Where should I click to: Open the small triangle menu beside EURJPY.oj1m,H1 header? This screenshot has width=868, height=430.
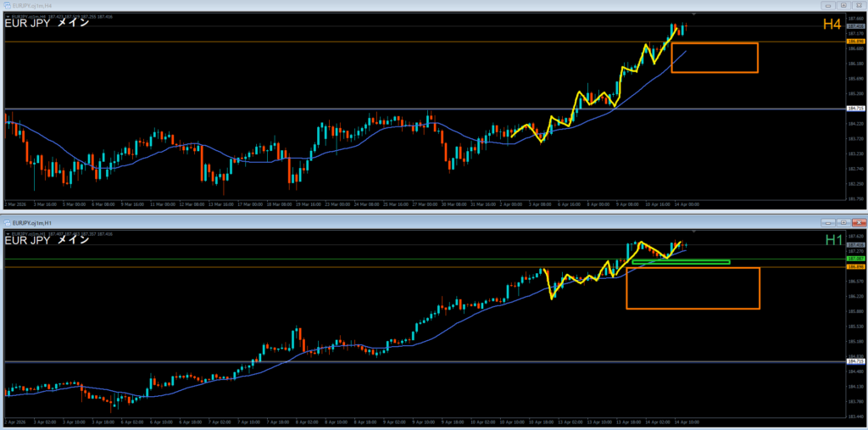point(7,234)
